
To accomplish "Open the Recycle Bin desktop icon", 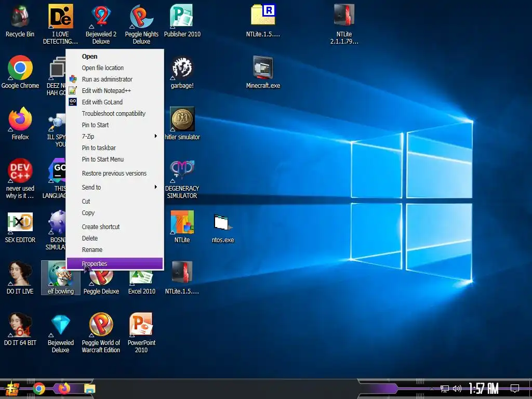I will (20, 20).
